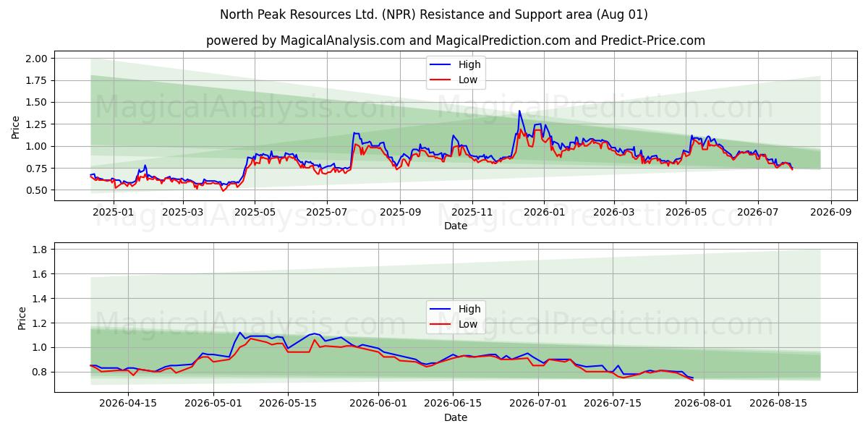Click the top chart 'Price' axis label
868x434 pixels.
click(16, 127)
